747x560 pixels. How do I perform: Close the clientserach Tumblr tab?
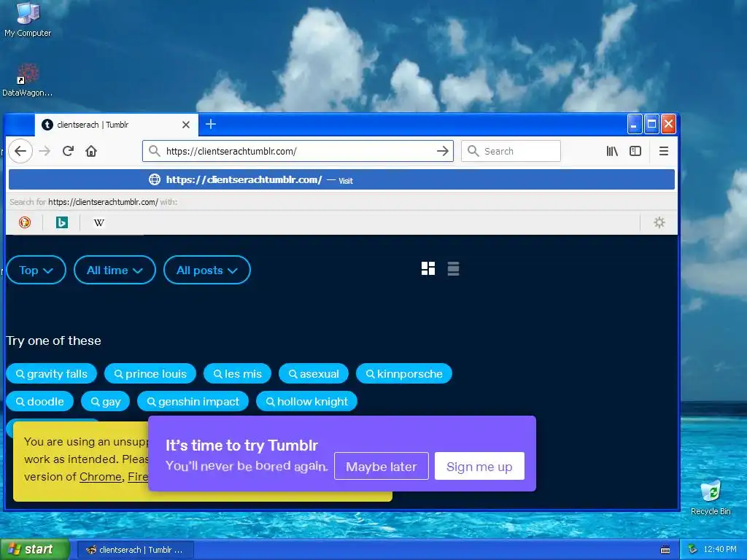[x=186, y=125]
